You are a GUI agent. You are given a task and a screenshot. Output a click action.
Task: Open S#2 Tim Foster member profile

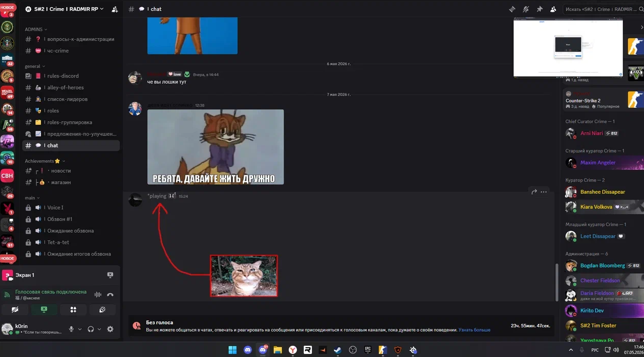click(603, 325)
